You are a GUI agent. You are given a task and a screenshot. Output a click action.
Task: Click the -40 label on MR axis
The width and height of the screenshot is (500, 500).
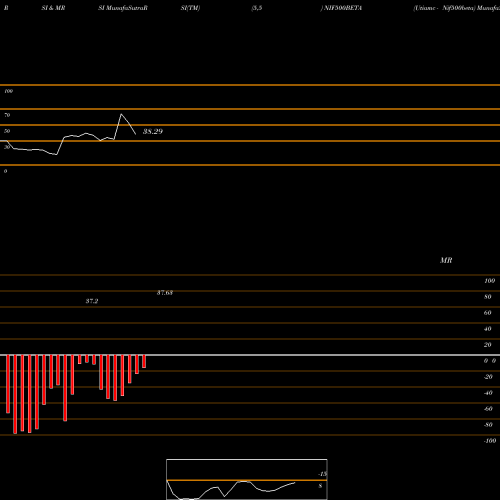coord(488,393)
